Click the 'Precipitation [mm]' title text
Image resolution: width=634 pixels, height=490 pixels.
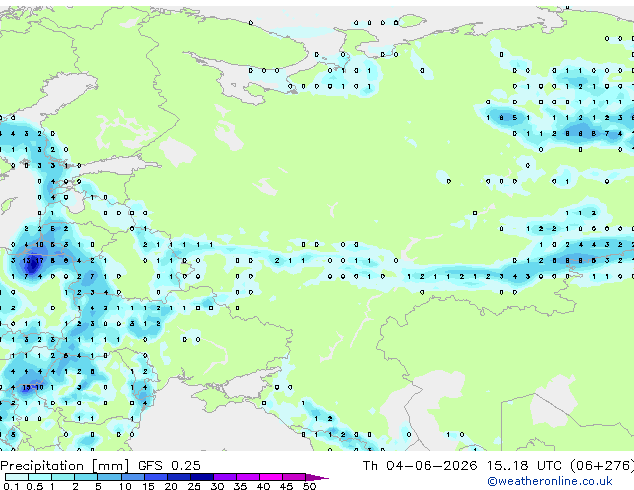click(x=65, y=466)
